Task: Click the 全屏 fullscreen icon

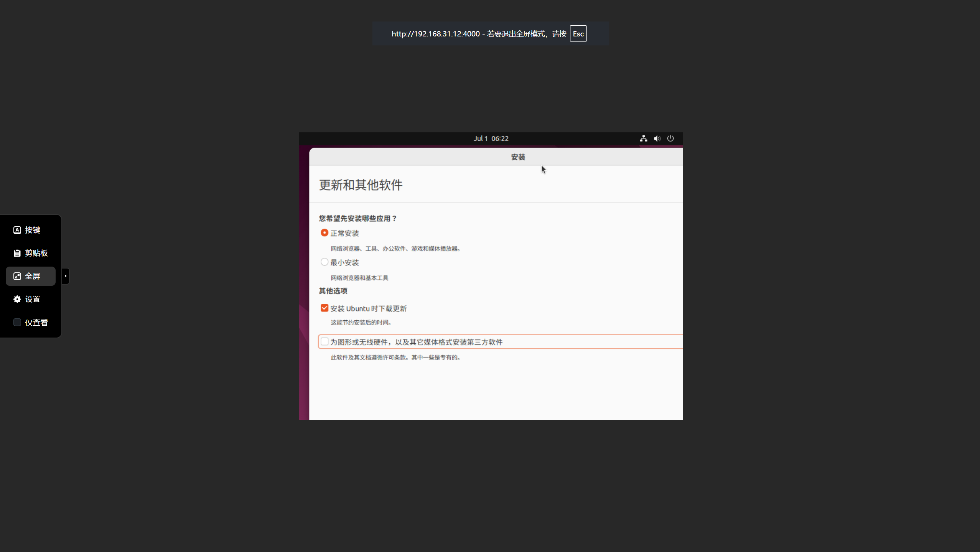Action: point(17,276)
